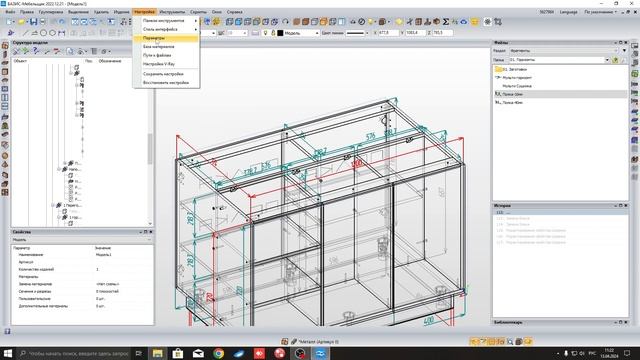Click the magnifier icon in bottom status bar
The width and height of the screenshot is (640, 360).
510,342
